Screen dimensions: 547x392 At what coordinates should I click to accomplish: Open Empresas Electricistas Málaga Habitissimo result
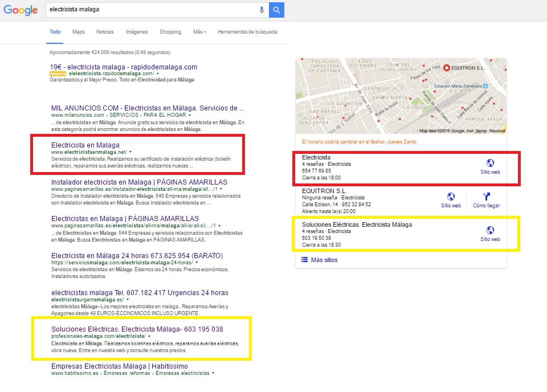119,366
